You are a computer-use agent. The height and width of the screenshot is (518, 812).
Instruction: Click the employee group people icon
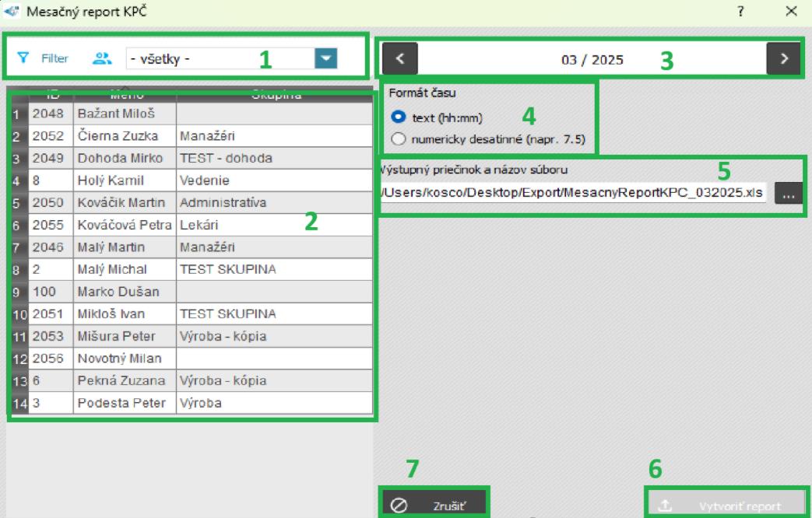click(x=102, y=58)
